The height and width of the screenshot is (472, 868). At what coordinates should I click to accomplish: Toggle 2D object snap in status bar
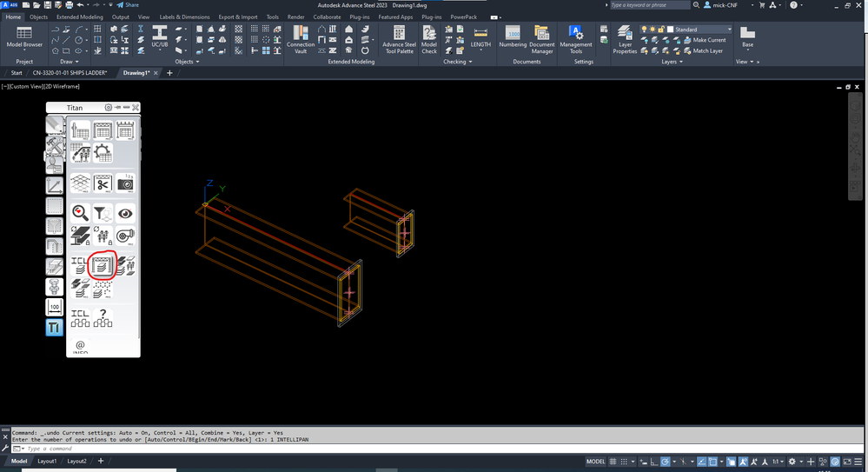(713, 462)
